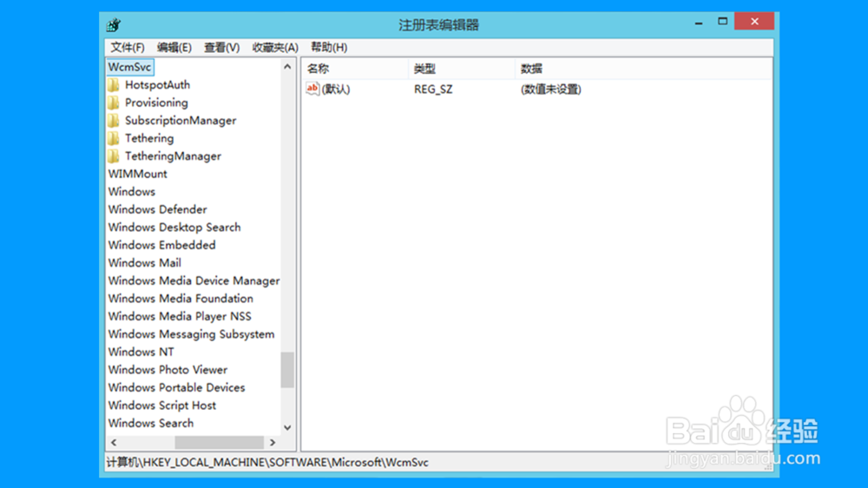Select the Tethering key label
This screenshot has height=488, width=868.
[x=149, y=138]
